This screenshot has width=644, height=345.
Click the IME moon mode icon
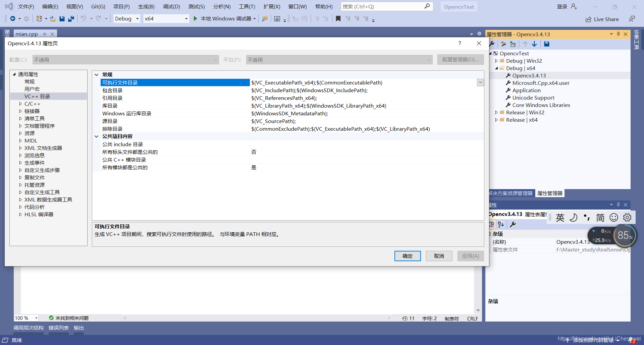(x=574, y=218)
